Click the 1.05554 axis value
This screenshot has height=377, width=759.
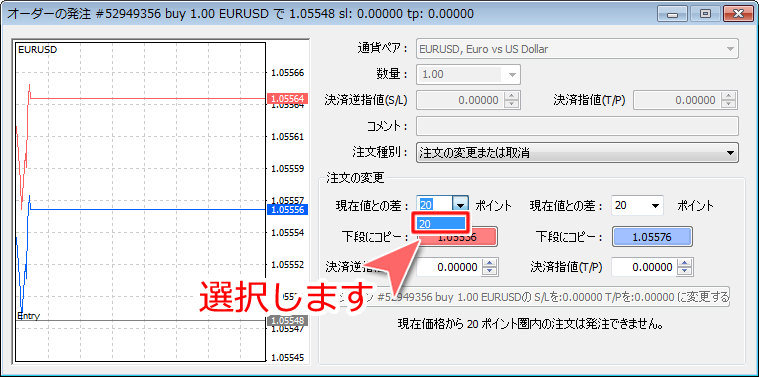tap(288, 233)
